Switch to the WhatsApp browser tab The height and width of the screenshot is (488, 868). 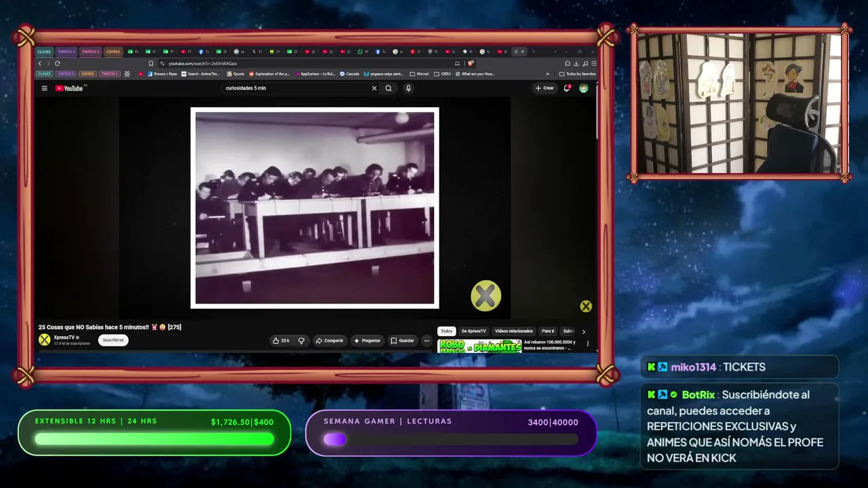click(363, 52)
